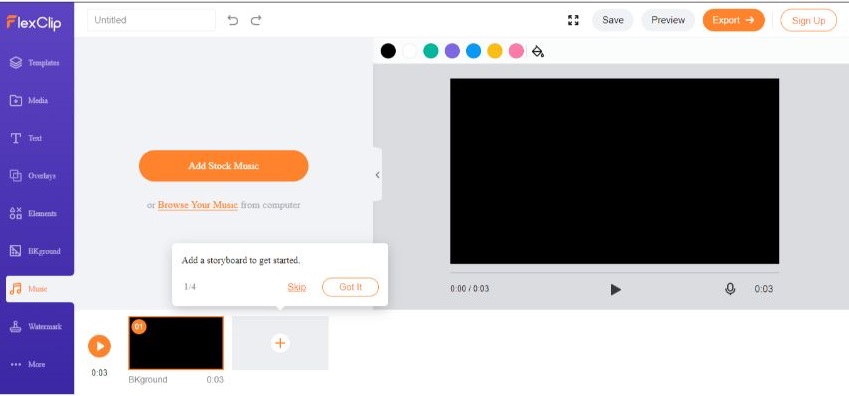
Task: Choose the green background color
Action: click(x=430, y=51)
